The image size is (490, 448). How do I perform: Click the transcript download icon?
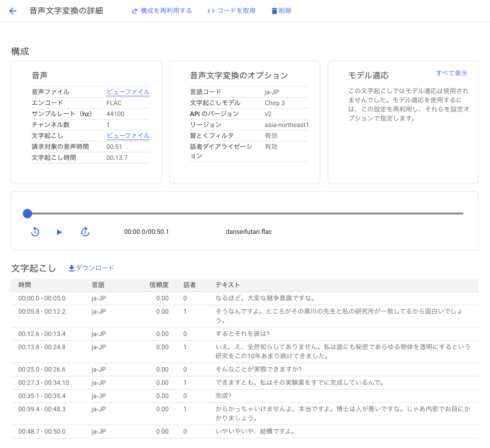[x=72, y=268]
